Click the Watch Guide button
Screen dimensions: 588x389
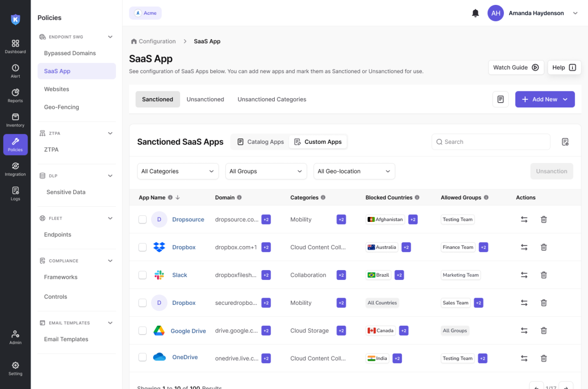[x=516, y=67]
